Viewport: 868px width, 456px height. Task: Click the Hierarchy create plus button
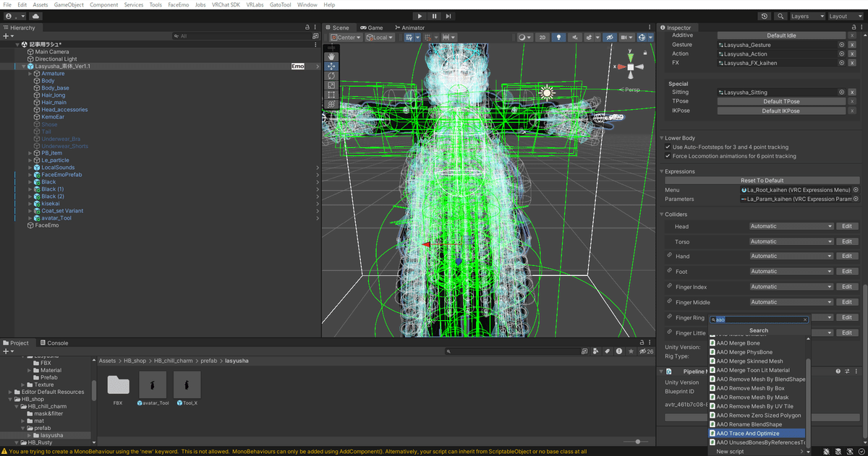8,36
